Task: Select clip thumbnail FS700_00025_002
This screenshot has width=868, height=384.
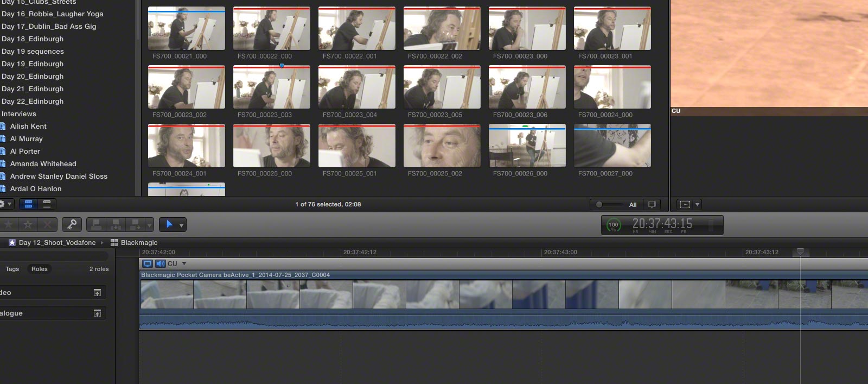Action: click(x=442, y=146)
